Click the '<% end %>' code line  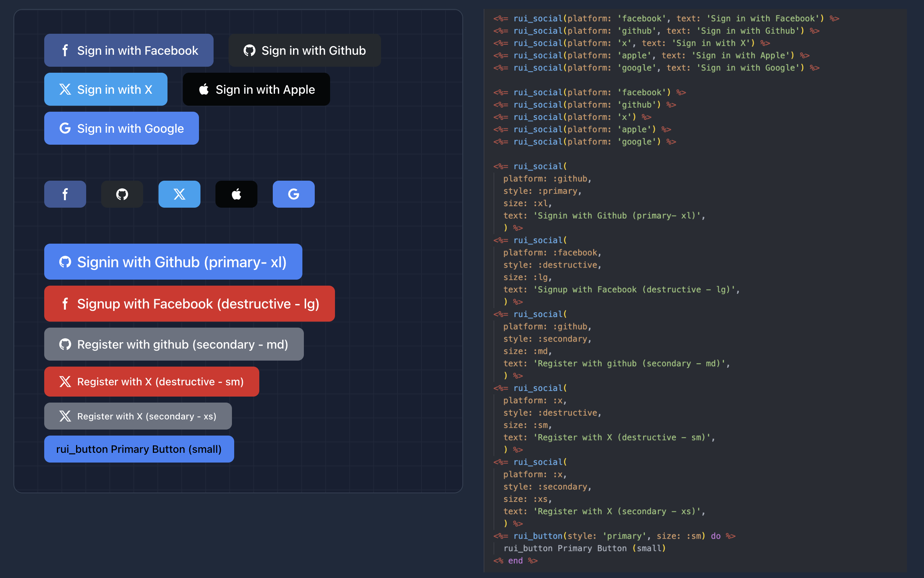[516, 561]
